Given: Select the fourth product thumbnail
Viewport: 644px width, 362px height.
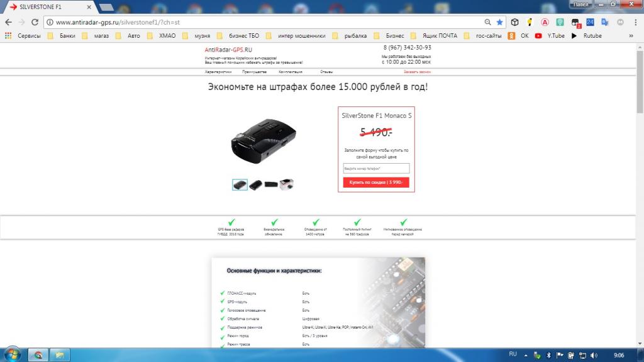Looking at the screenshot, I should point(287,184).
